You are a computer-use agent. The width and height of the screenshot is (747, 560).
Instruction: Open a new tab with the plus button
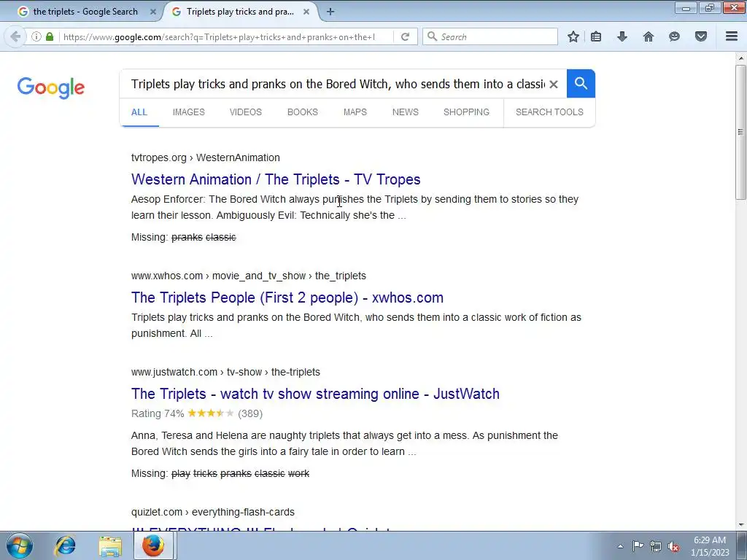coord(330,12)
